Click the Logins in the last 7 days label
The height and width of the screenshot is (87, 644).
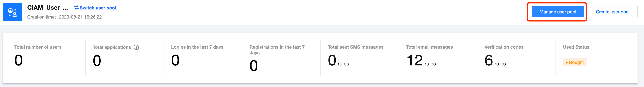[x=197, y=47]
